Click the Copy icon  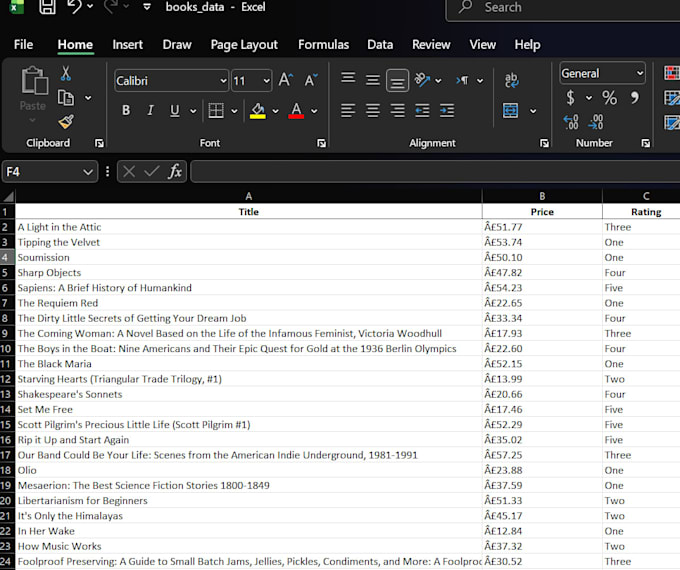(66, 98)
